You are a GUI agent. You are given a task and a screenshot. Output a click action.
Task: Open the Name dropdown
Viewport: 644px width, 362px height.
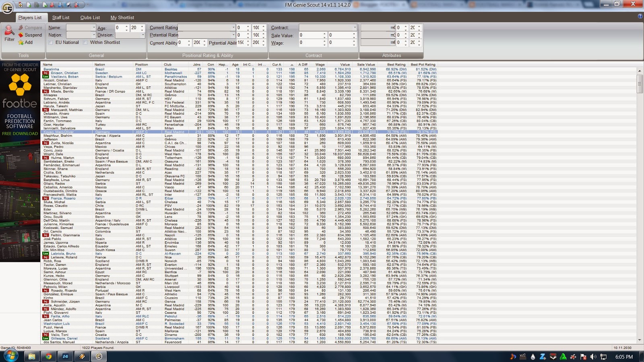pyautogui.click(x=94, y=28)
